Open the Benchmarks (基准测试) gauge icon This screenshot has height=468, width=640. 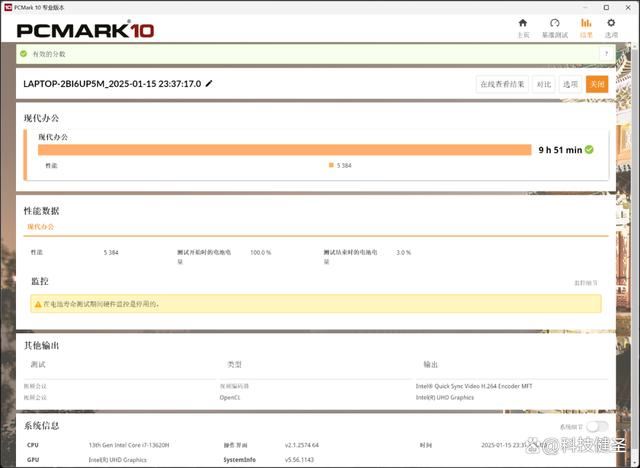554,27
